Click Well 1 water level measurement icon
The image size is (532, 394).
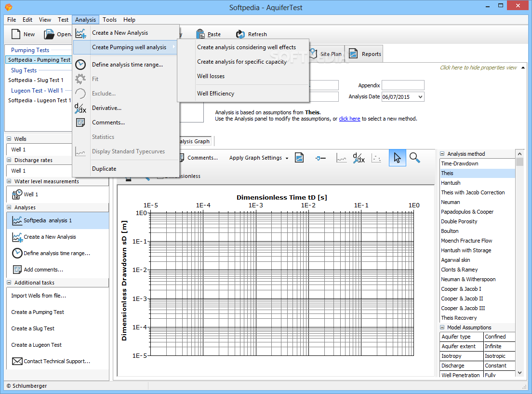17,194
